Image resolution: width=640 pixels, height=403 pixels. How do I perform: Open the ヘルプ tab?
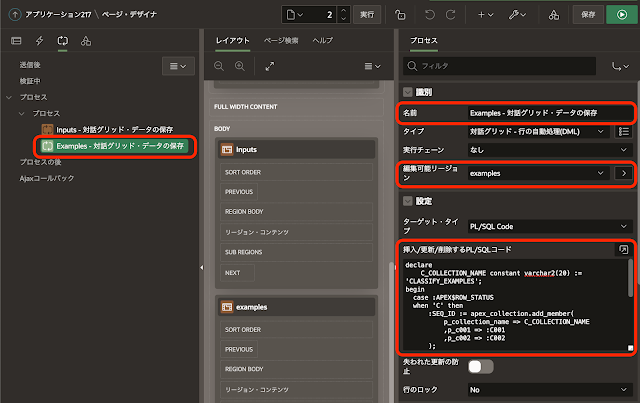coord(322,40)
